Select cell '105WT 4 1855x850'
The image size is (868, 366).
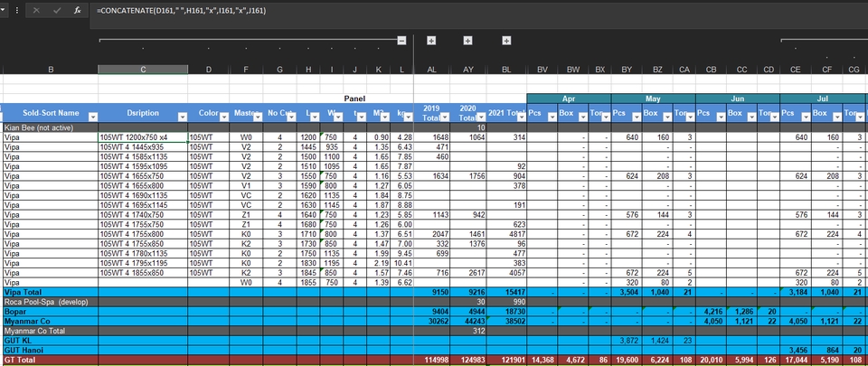143,273
